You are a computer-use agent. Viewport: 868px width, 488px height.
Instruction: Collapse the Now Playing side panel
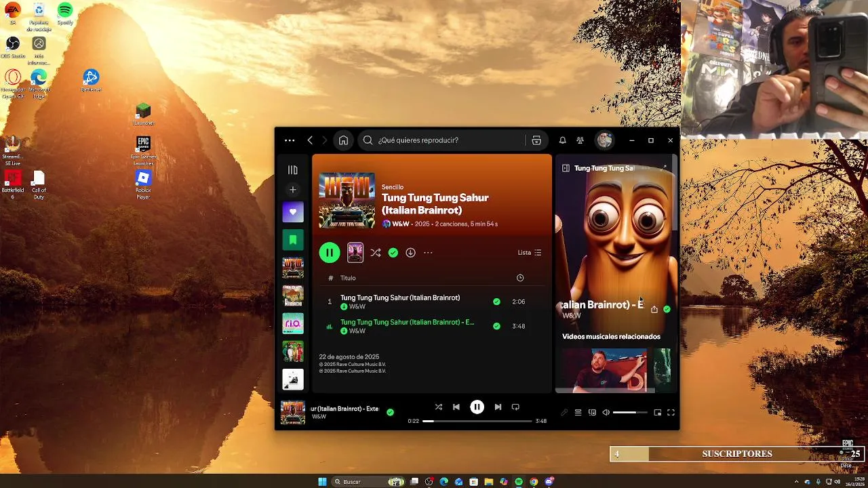click(566, 168)
